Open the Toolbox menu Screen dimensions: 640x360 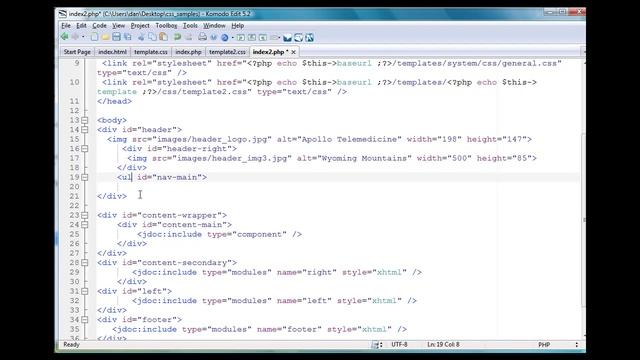click(x=166, y=25)
